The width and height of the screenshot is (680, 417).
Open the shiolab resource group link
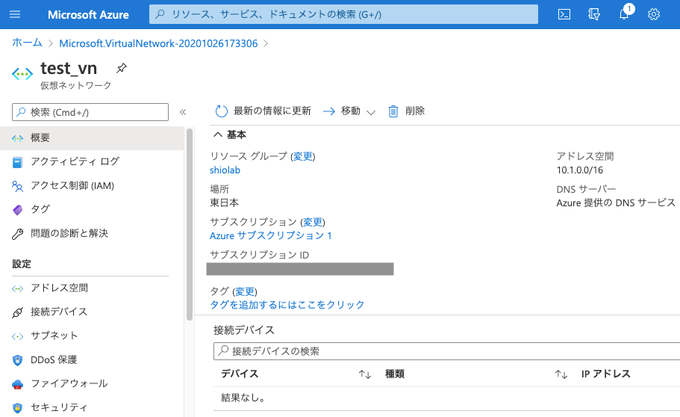click(x=225, y=170)
